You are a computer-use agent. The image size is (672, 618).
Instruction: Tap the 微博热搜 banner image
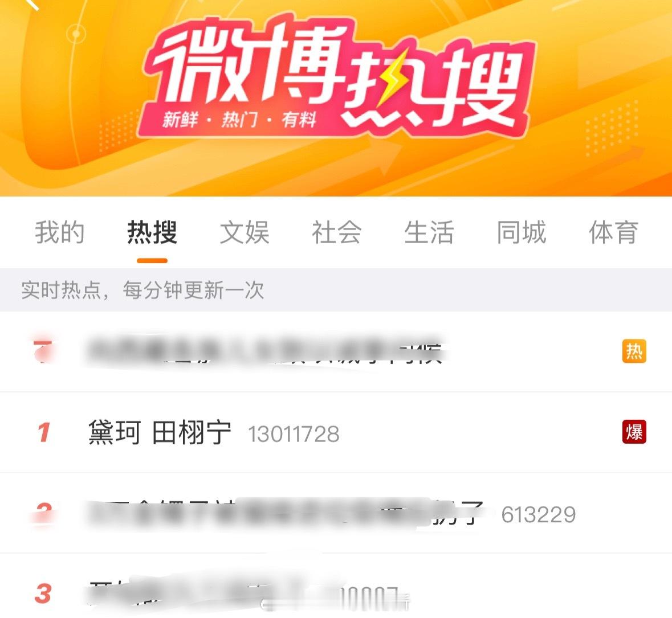[336, 98]
